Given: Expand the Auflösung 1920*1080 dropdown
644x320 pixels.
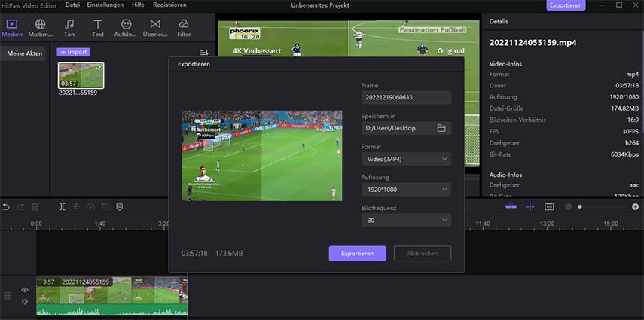Looking at the screenshot, I should click(x=405, y=190).
